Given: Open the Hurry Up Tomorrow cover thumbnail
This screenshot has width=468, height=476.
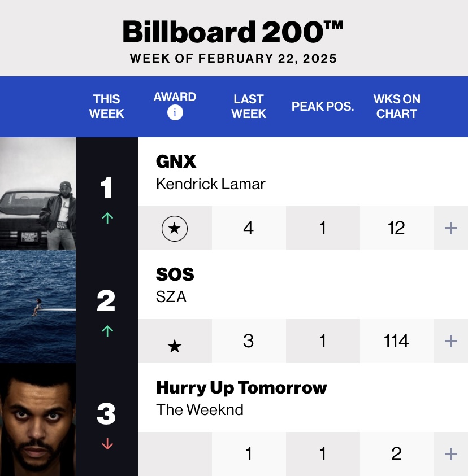Looking at the screenshot, I should 38,420.
